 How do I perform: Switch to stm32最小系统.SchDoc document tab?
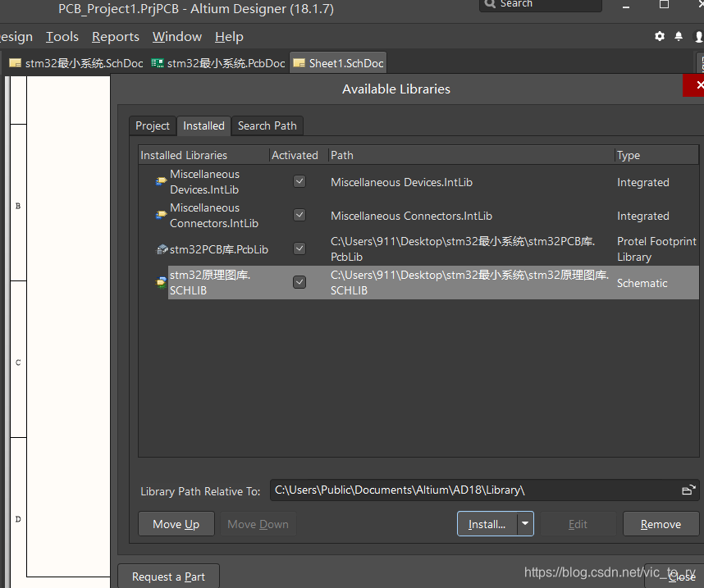76,63
